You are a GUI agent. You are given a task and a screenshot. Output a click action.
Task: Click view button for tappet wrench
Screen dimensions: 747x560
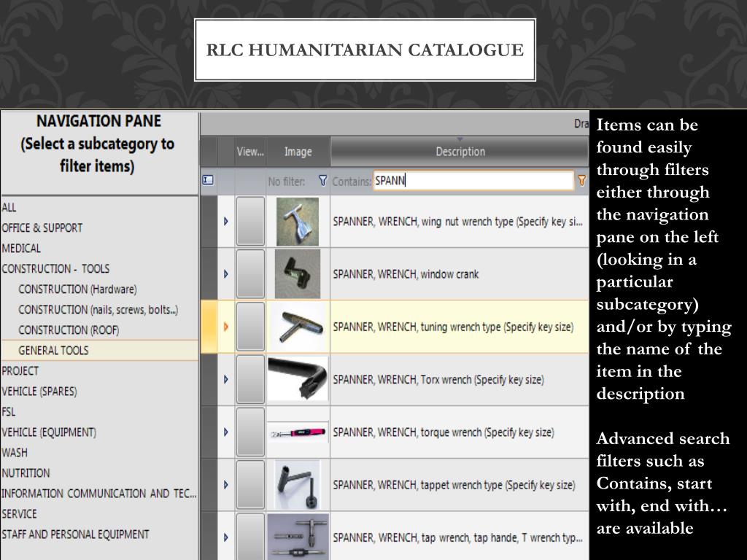(251, 485)
